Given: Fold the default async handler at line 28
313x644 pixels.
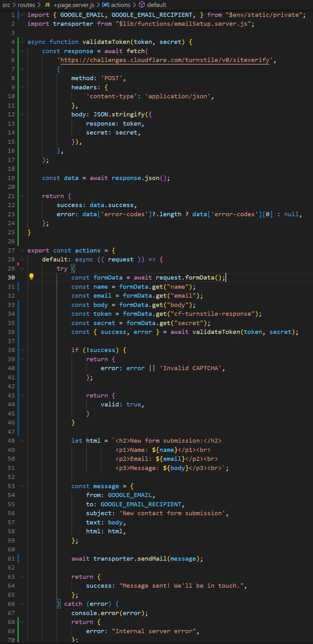Looking at the screenshot, I should pyautogui.click(x=22, y=259).
